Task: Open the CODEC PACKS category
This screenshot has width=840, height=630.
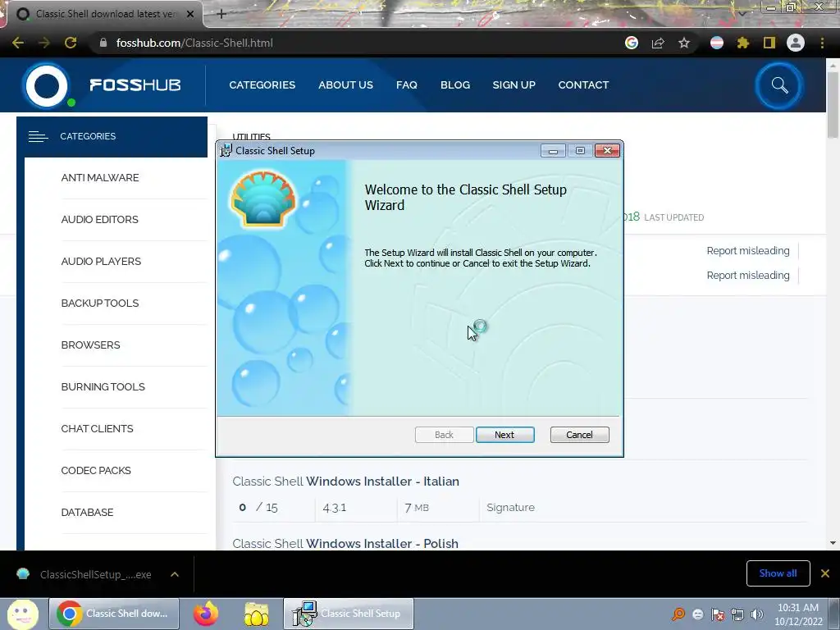Action: [x=96, y=470]
